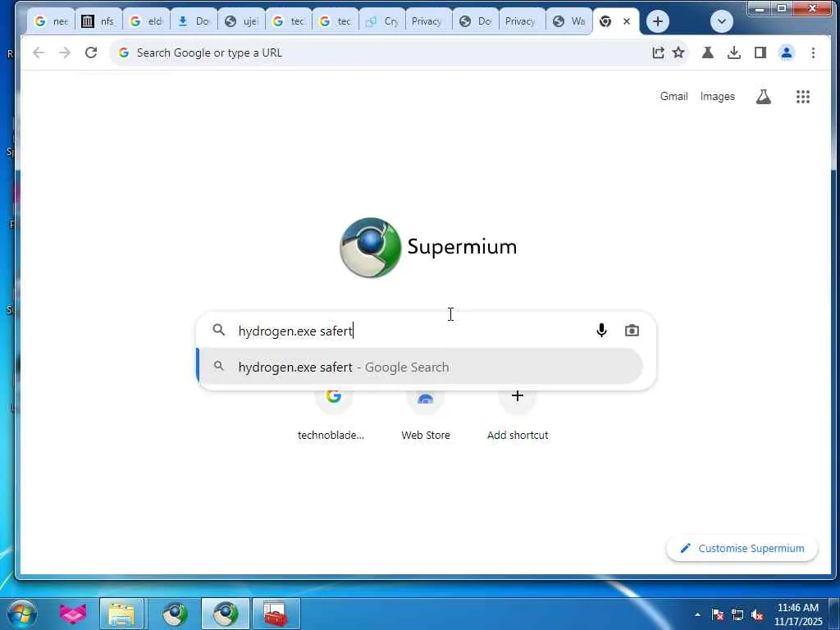Switch to the 'uje' tab

coord(241,21)
